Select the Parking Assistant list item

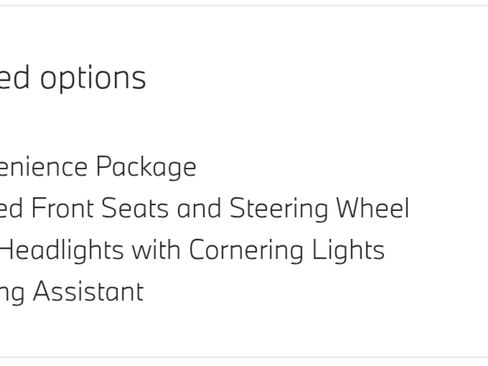(x=72, y=292)
